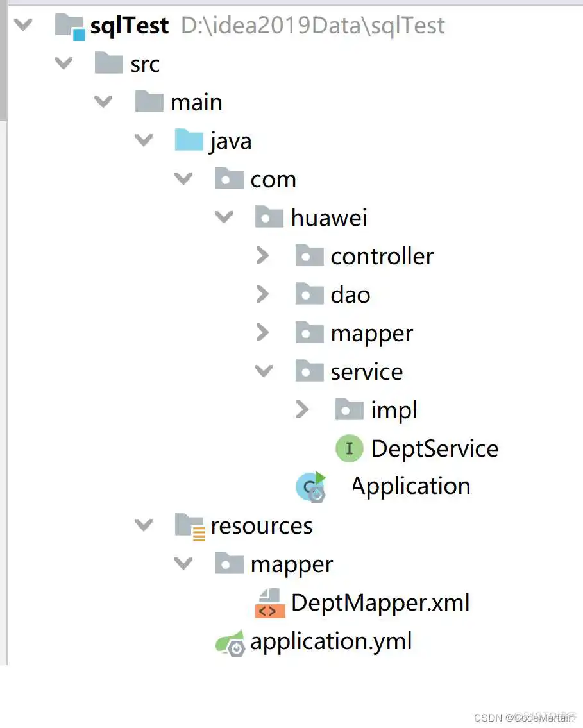Click the sqlTest module folder icon

[70, 26]
